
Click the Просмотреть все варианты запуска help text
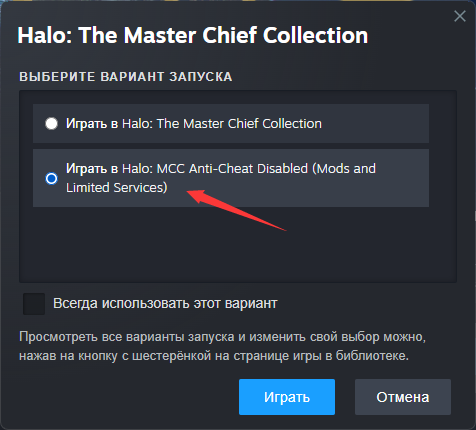point(222,346)
